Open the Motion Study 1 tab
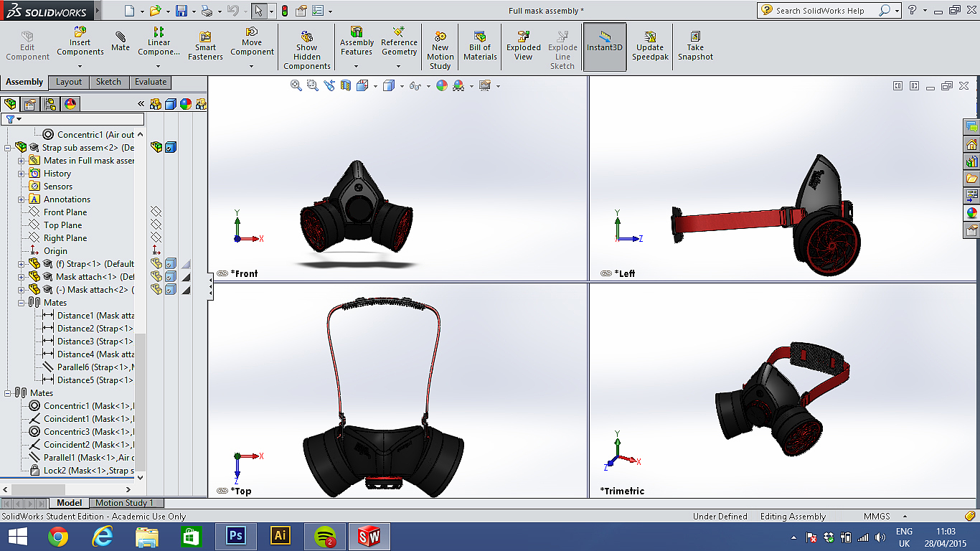 (x=124, y=503)
